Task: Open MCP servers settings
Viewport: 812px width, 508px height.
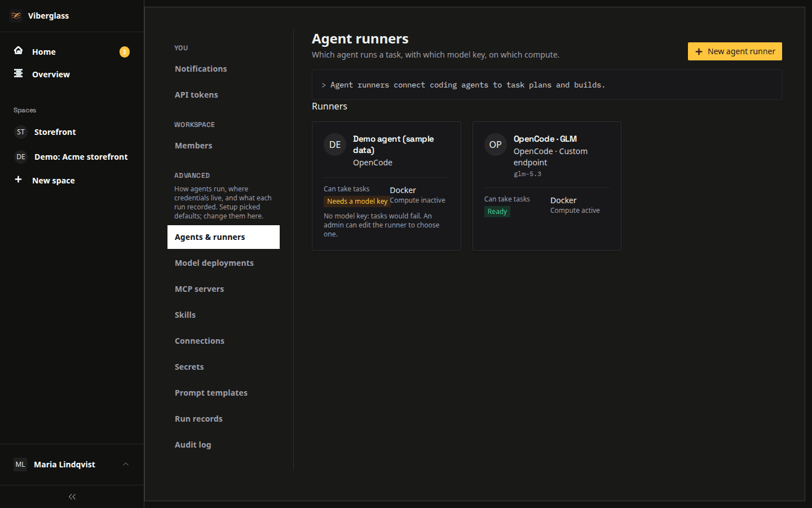Action: 223,289
